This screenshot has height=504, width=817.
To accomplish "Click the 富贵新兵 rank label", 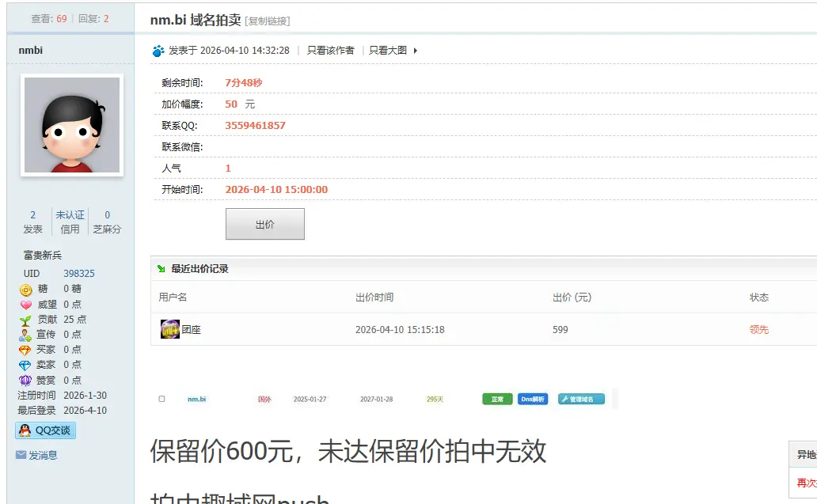I will [43, 255].
